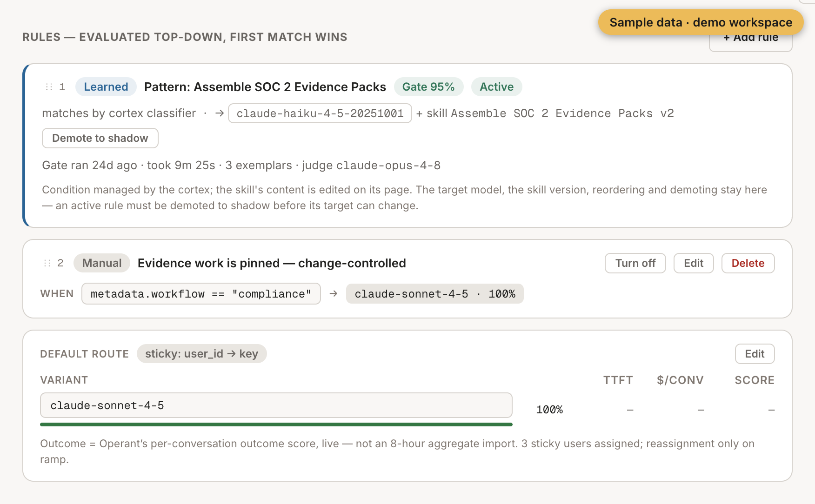Click the $/CONV column header
This screenshot has height=504, width=815.
(680, 380)
